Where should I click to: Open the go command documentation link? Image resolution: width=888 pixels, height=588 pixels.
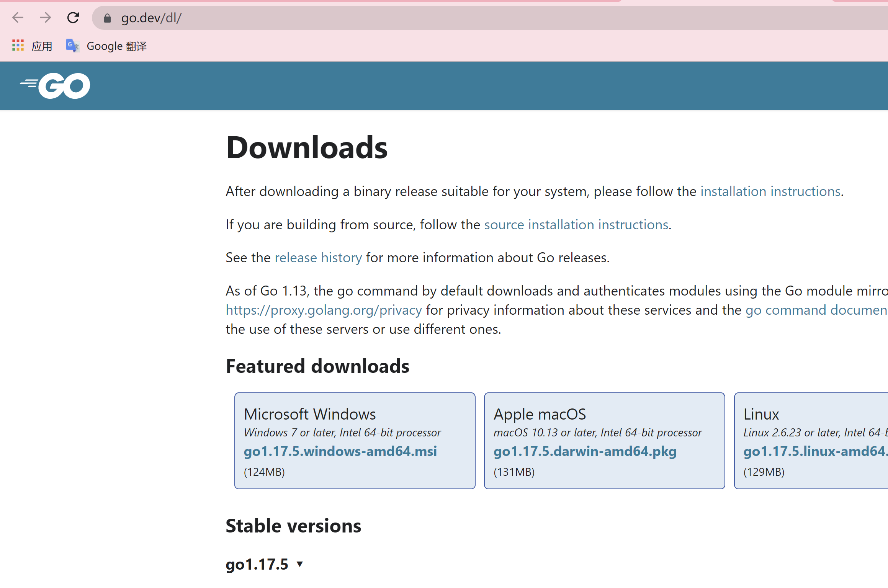(x=816, y=310)
